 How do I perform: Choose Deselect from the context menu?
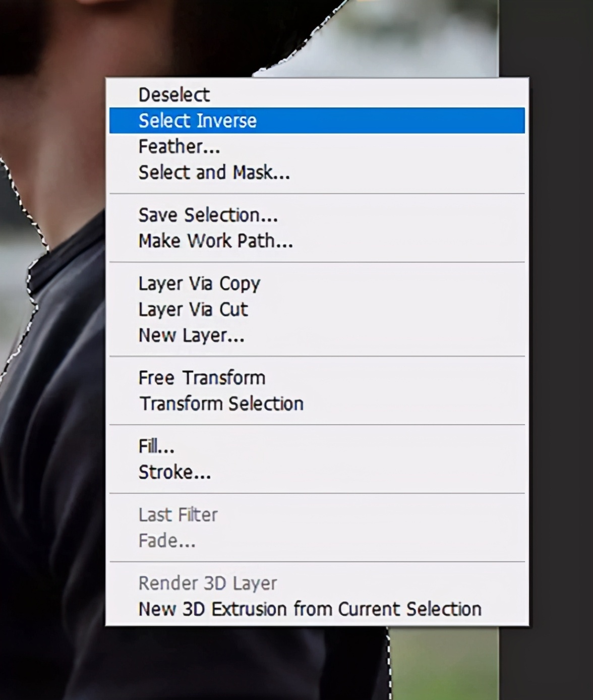[x=174, y=95]
